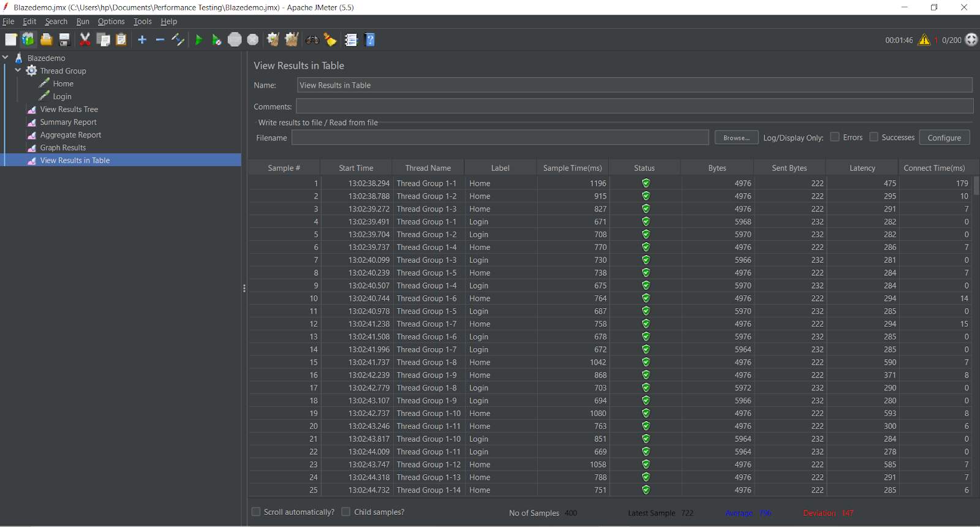Sort by Status column header
The image size is (980, 527).
(x=644, y=168)
